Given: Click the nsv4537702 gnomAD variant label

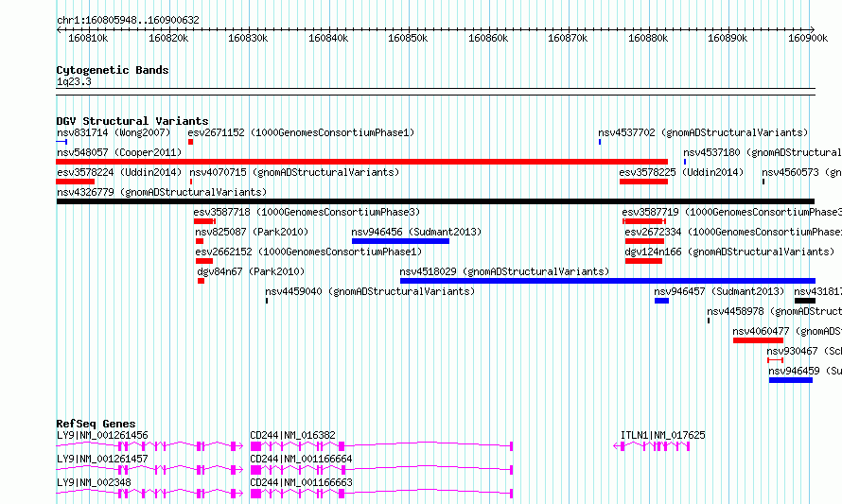Looking at the screenshot, I should (703, 132).
